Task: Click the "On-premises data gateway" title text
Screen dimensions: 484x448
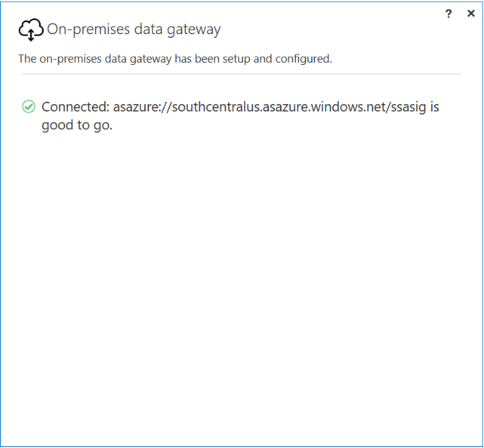Action: click(134, 29)
